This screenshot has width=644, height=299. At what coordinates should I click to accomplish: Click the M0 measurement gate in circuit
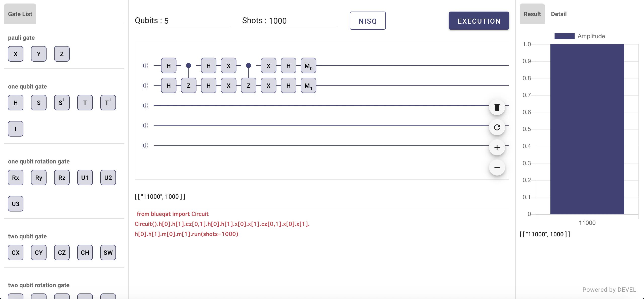pos(308,66)
